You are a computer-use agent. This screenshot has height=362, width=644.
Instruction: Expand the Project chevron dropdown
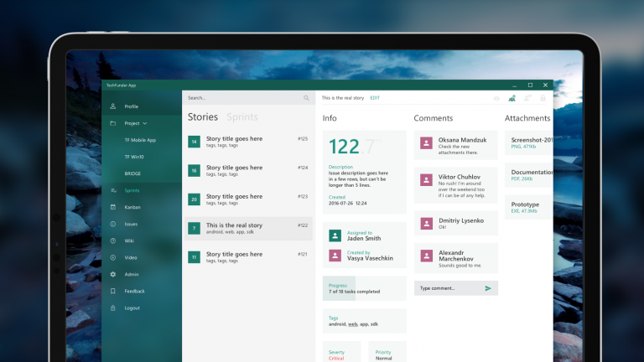pos(144,123)
